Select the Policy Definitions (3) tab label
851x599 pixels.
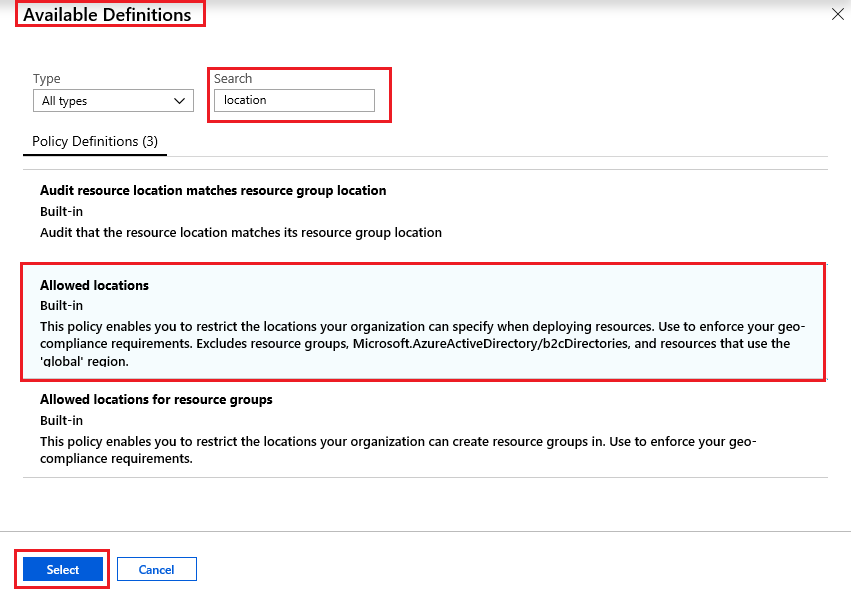pos(94,141)
